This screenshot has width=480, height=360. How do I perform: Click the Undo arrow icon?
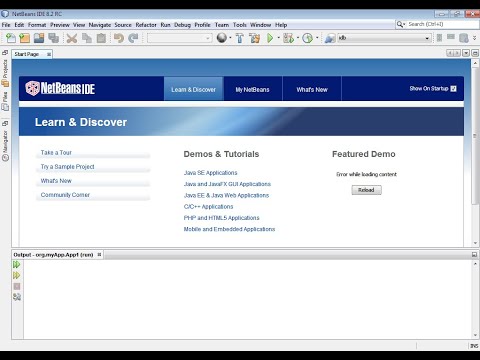click(x=119, y=38)
